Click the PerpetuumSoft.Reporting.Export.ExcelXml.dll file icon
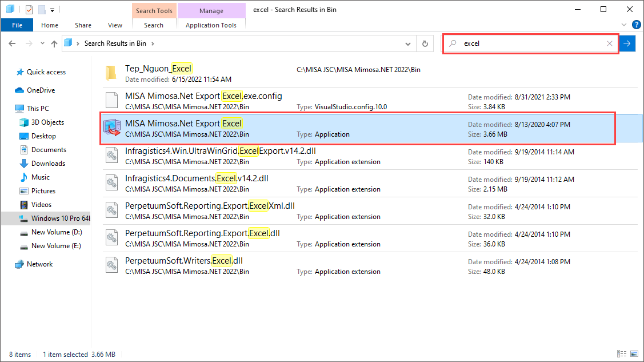The width and height of the screenshot is (644, 362). click(112, 211)
